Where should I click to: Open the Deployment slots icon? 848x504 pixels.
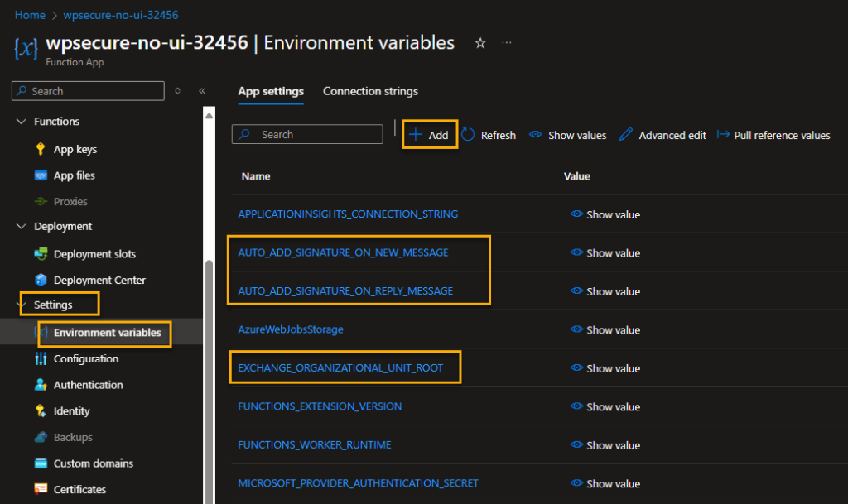41,253
